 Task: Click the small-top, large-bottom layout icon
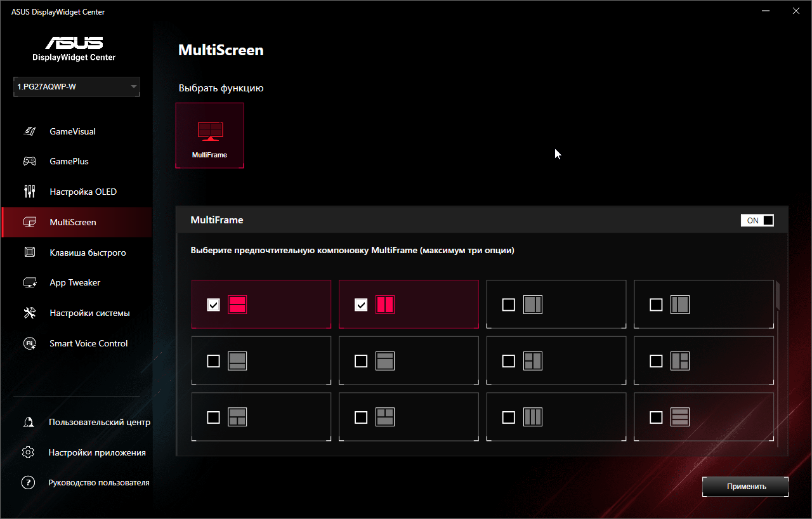point(385,361)
